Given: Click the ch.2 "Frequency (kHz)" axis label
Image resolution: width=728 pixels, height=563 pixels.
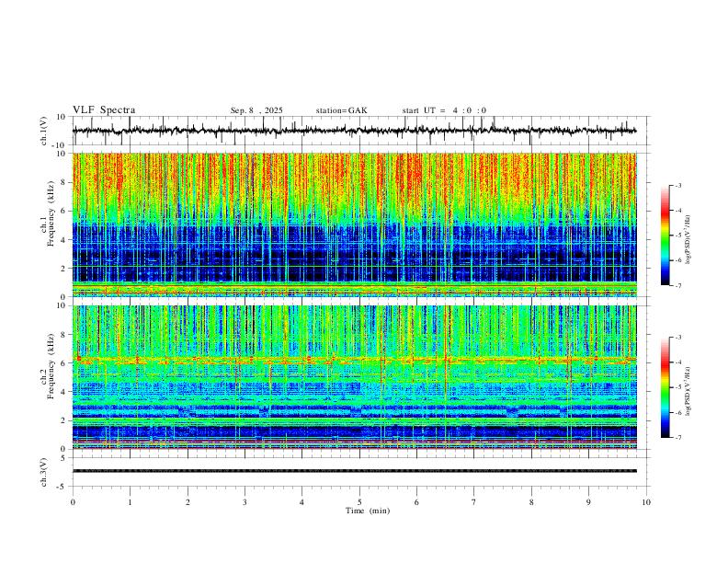Looking at the screenshot, I should 51,366.
